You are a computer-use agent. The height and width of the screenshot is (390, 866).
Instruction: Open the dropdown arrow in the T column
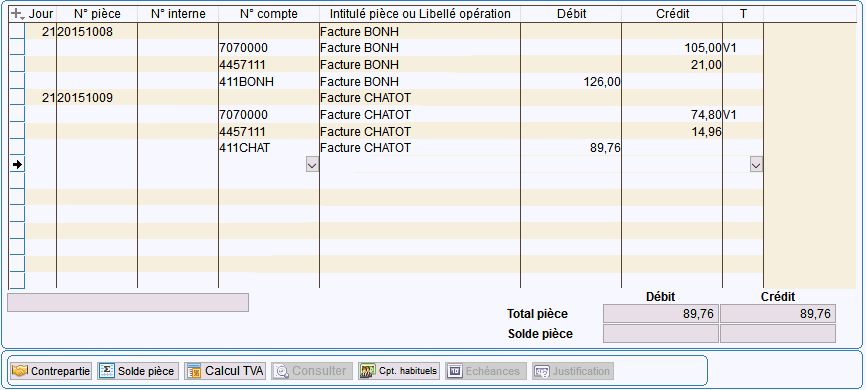[x=756, y=165]
